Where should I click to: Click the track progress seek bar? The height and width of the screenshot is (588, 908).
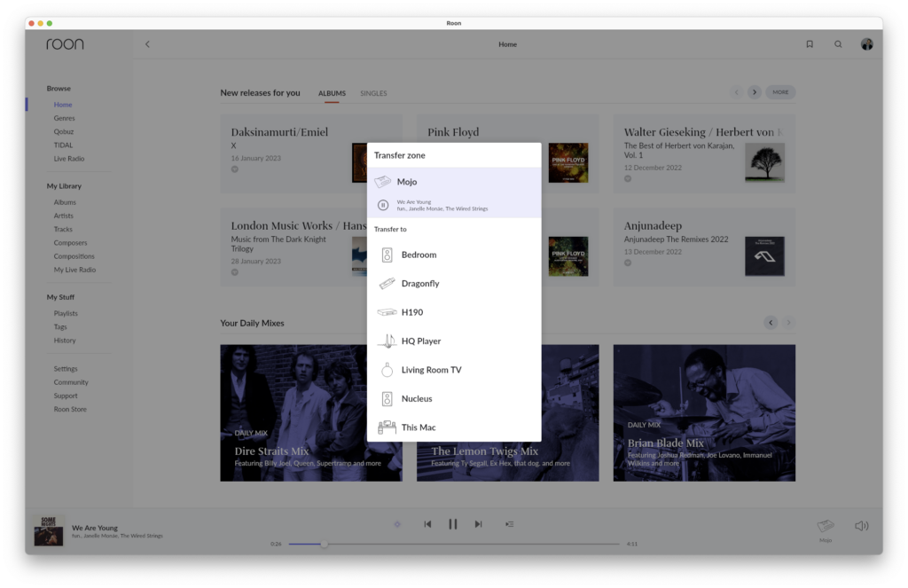click(454, 544)
